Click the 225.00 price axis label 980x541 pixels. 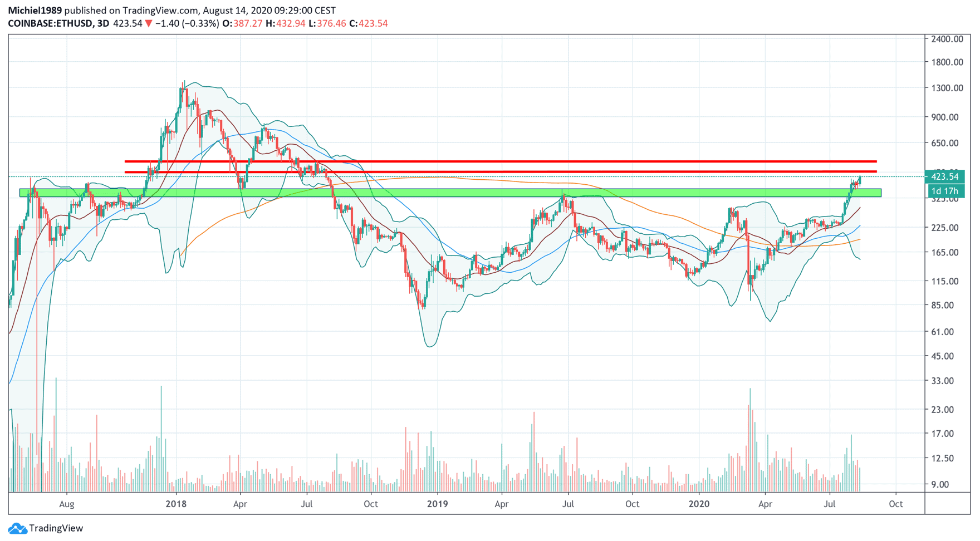click(946, 228)
